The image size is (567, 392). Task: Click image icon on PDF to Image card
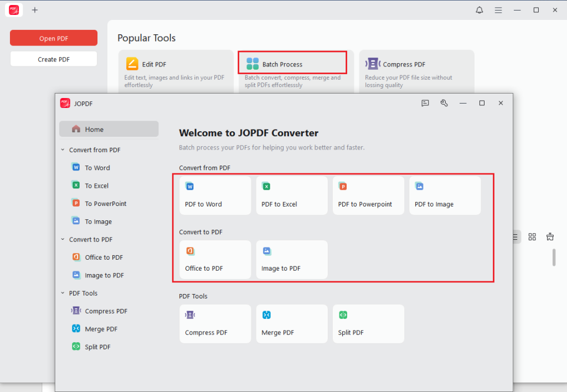pyautogui.click(x=419, y=186)
